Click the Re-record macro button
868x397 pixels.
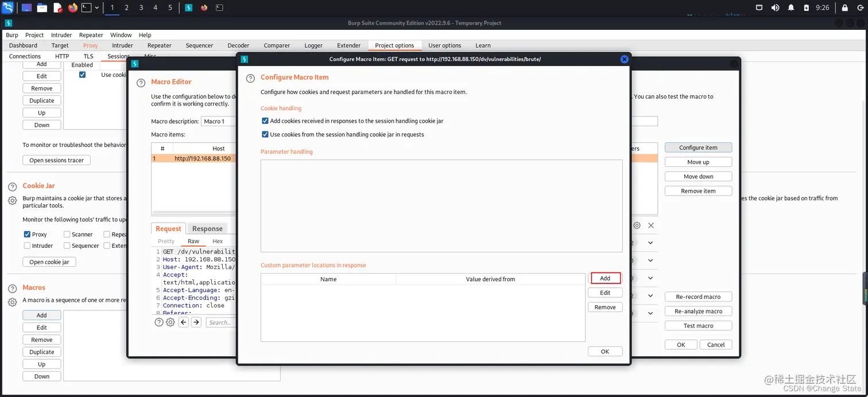click(698, 297)
